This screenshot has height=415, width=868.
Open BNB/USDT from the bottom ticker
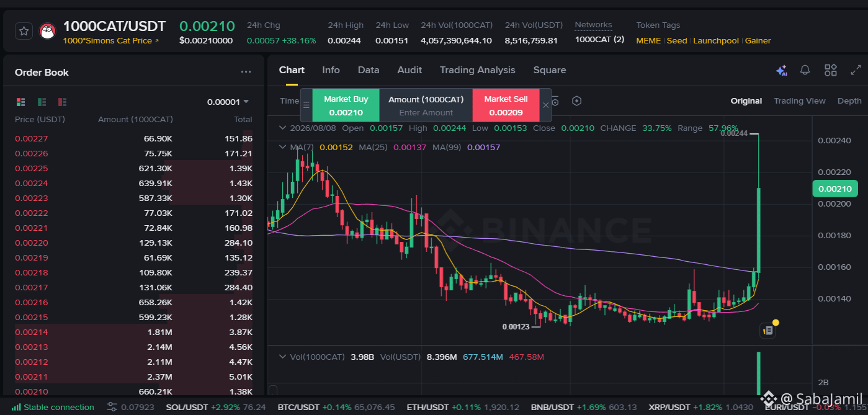583,407
